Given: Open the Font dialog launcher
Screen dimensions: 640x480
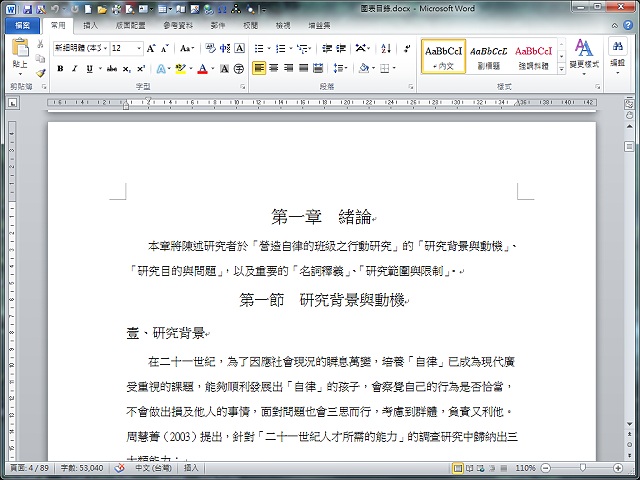Looking at the screenshot, I should point(243,87).
